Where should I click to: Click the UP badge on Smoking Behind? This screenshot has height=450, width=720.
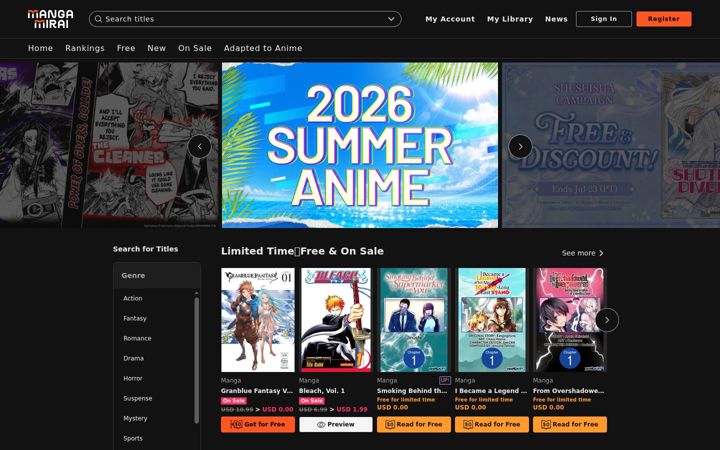pyautogui.click(x=444, y=380)
